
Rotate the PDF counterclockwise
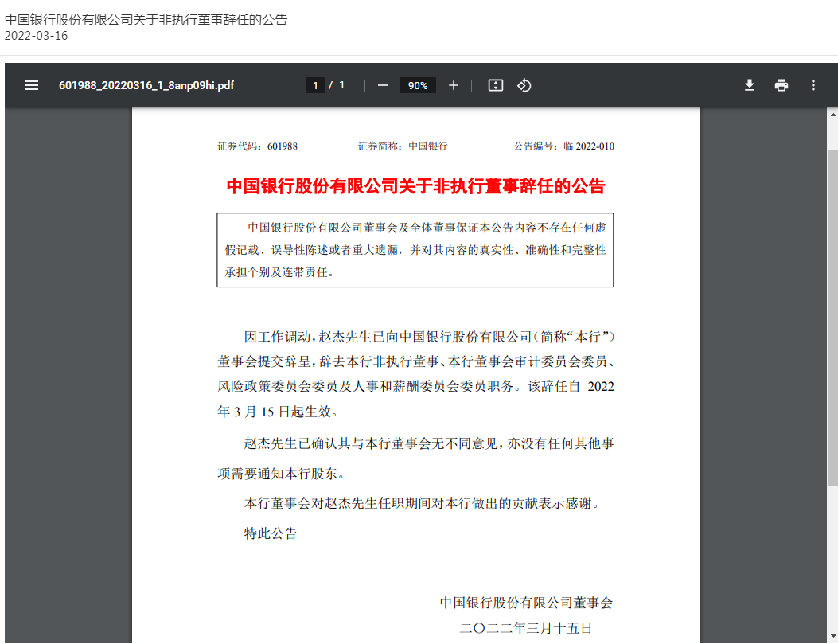[524, 85]
